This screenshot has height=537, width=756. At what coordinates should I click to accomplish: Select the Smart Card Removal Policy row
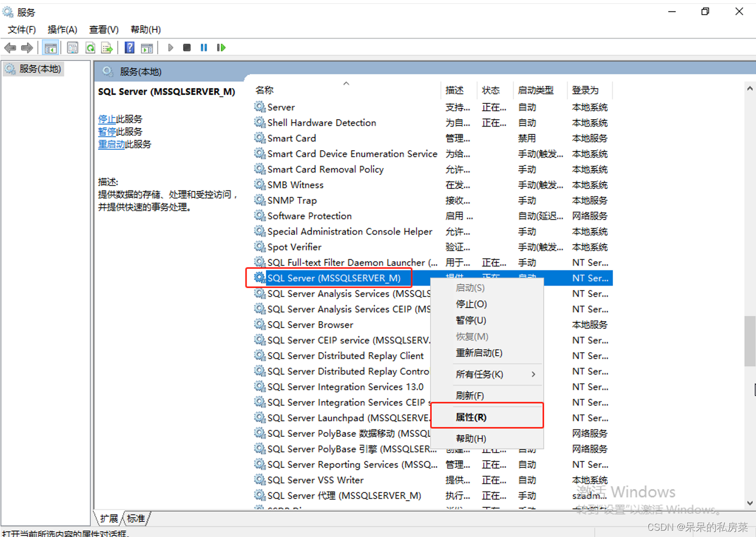[x=433, y=169]
